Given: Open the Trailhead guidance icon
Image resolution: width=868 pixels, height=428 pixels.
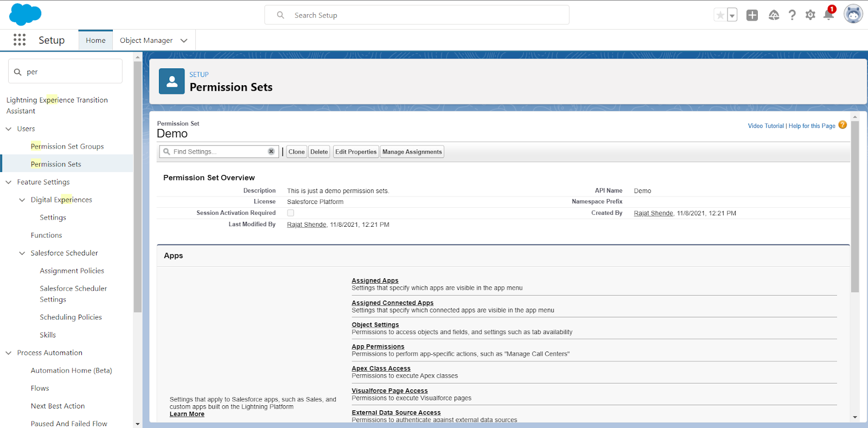Looking at the screenshot, I should click(x=774, y=15).
